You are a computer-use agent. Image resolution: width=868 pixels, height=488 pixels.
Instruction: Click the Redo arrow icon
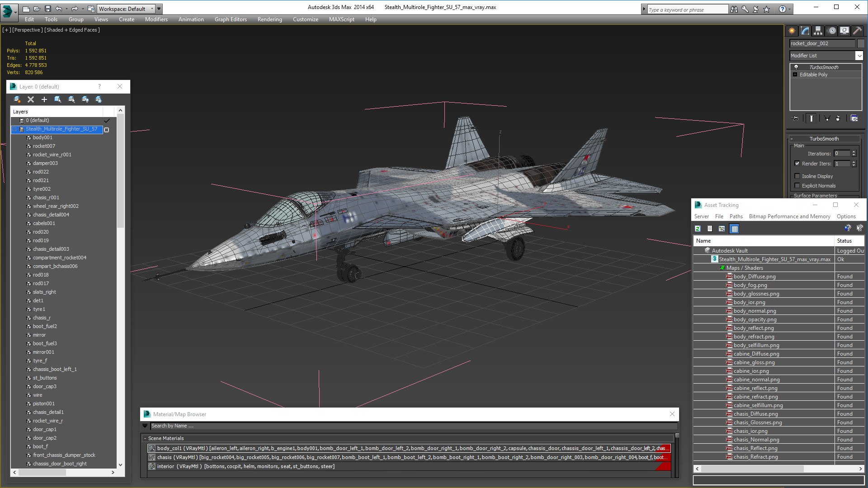pyautogui.click(x=75, y=9)
